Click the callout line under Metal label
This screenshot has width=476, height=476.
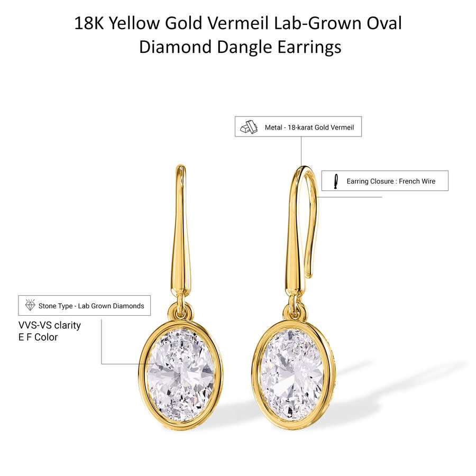[301, 151]
